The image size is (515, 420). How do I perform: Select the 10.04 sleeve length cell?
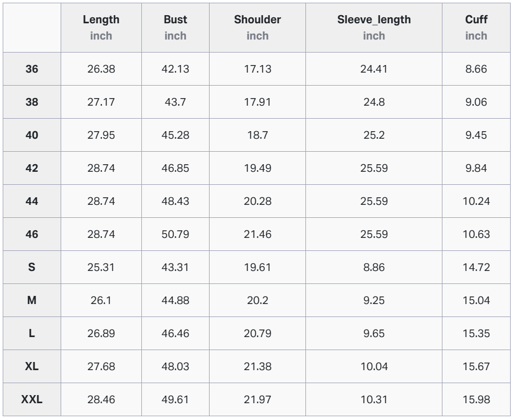coord(374,366)
